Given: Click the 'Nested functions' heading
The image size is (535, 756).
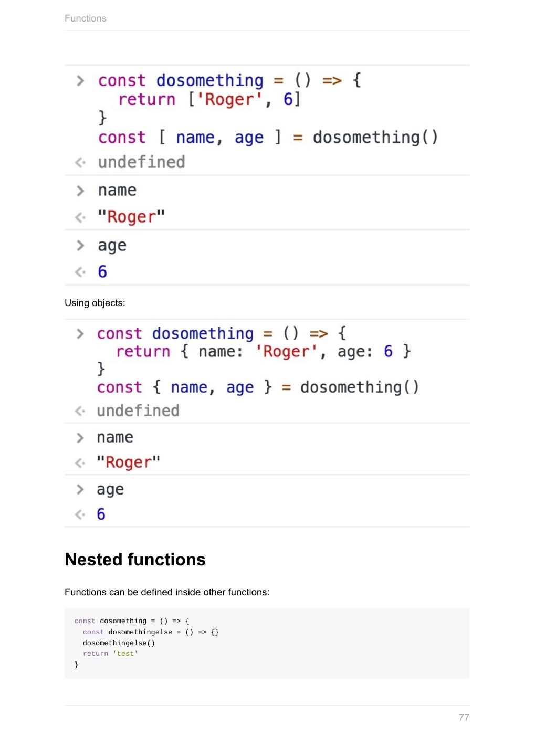Looking at the screenshot, I should (135, 560).
